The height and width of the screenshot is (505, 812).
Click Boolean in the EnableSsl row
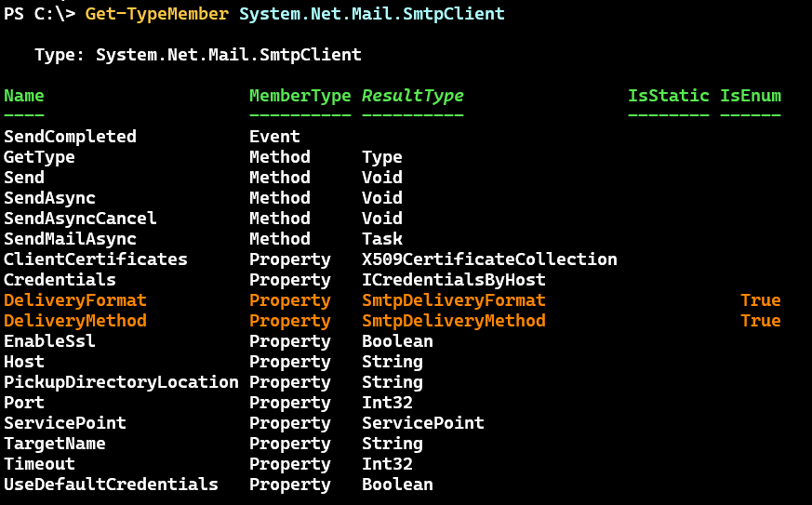pyautogui.click(x=397, y=341)
